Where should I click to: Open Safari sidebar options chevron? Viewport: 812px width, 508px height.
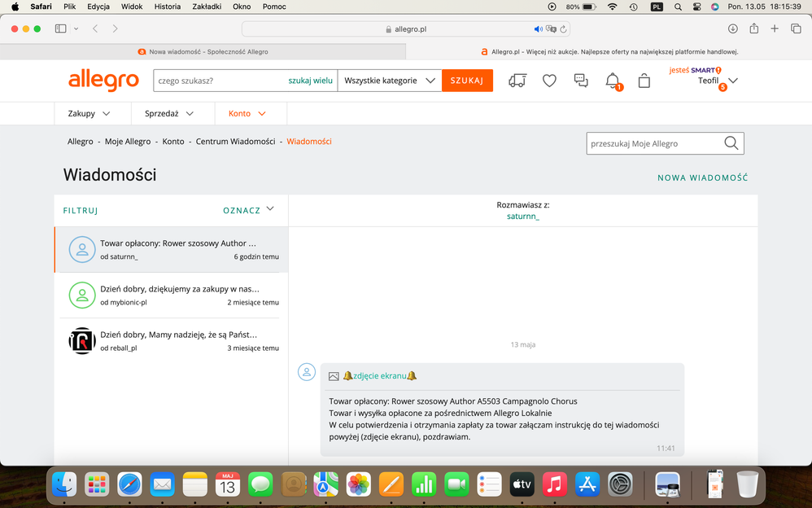[76, 28]
